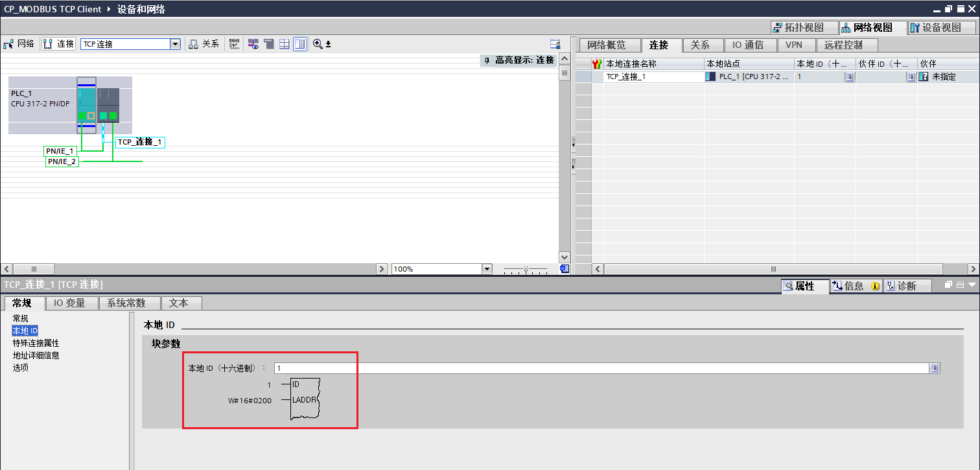Open the 诊断 (Diagnostics) inspector tab
This screenshot has width=980, height=470.
click(x=907, y=286)
